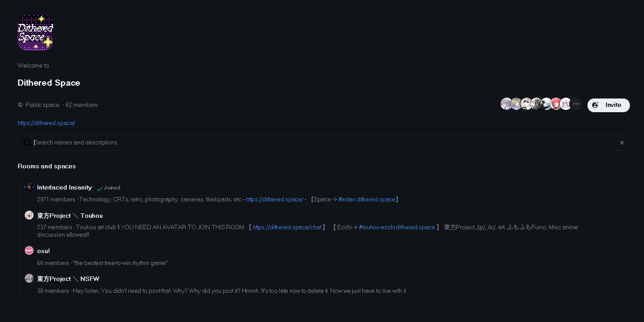Image resolution: width=644 pixels, height=322 pixels.
Task: Click the magnifier icon in the search bar
Action: (28, 142)
